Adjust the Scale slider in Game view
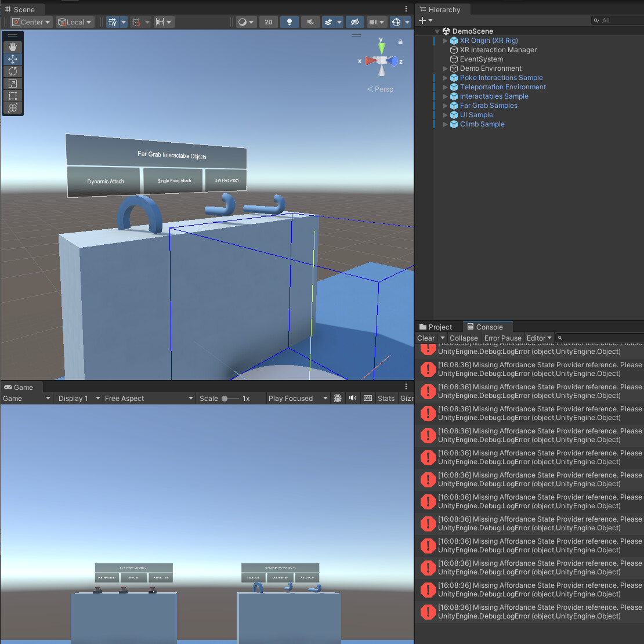This screenshot has width=644, height=644. click(x=225, y=398)
